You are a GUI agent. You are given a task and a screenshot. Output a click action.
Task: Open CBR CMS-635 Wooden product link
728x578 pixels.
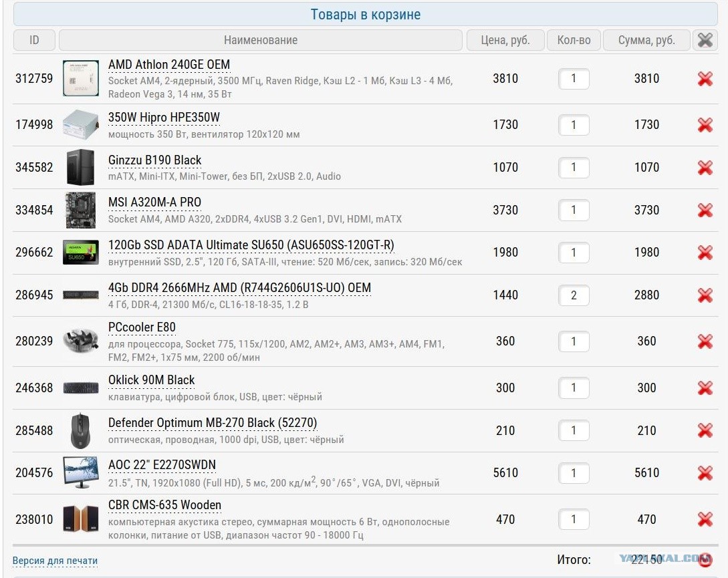tap(165, 505)
